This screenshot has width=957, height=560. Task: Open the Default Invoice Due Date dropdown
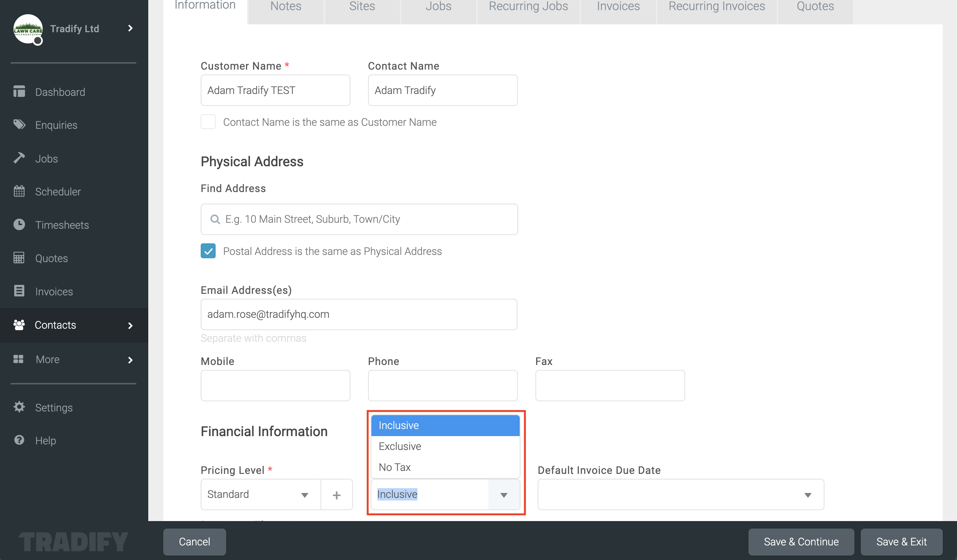pyautogui.click(x=681, y=495)
